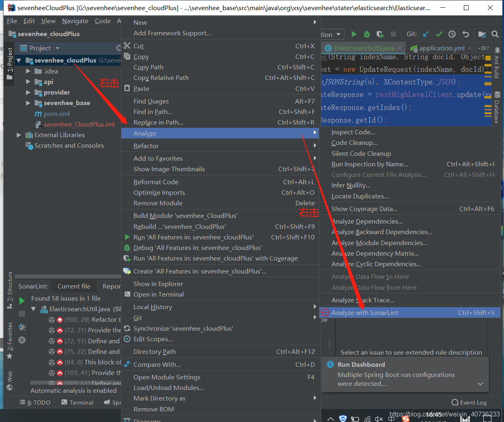This screenshot has height=422, width=504.
Task: Open the Web tool window
Action: coord(10,380)
